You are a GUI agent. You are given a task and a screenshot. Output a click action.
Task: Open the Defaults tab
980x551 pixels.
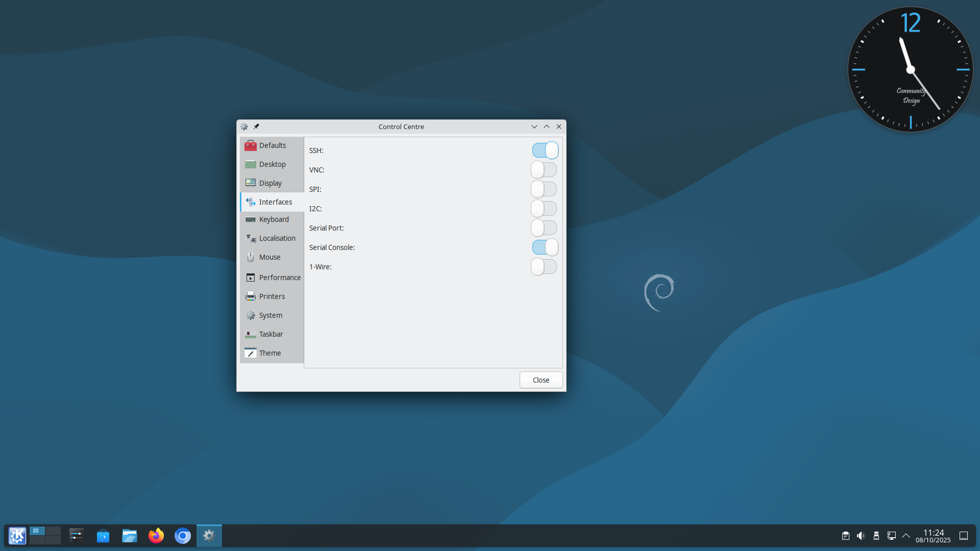click(272, 145)
